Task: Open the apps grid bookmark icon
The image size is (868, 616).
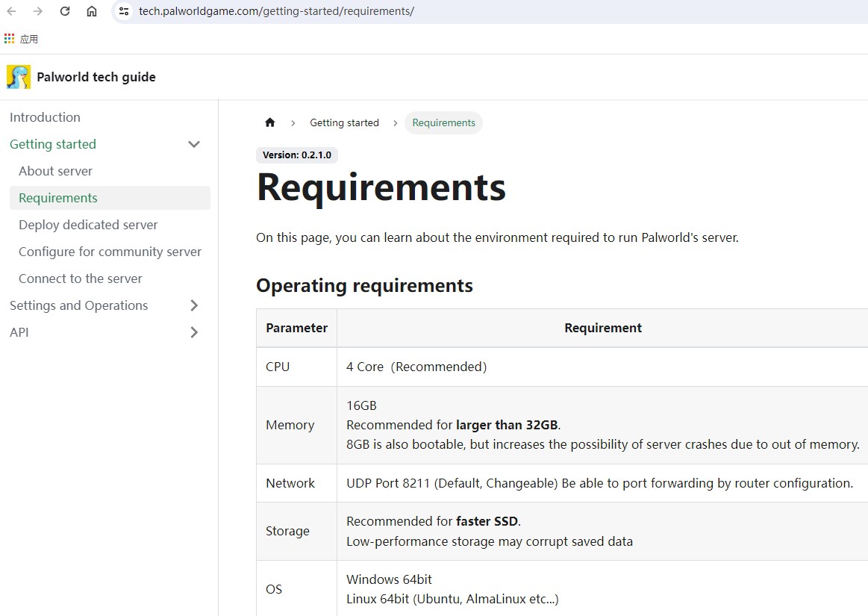Action: [9, 39]
